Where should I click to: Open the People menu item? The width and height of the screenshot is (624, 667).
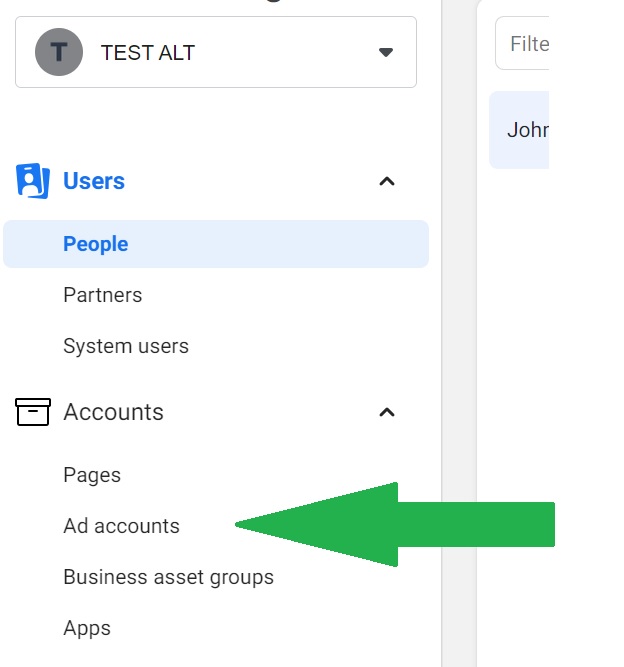point(96,244)
